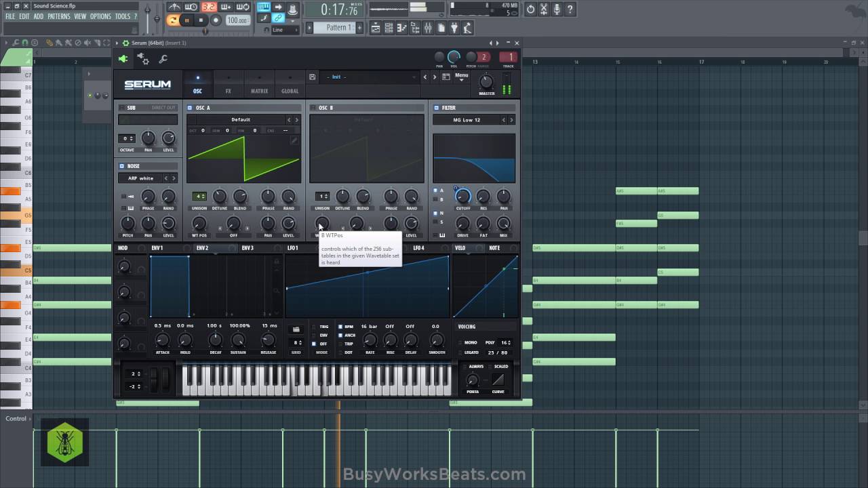Open Serum preset browser icon
Viewport: 868px width, 488px height.
click(x=446, y=77)
